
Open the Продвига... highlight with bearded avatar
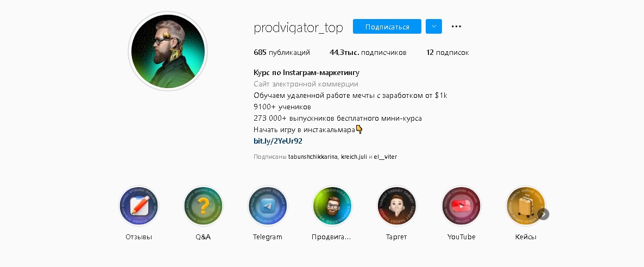click(332, 206)
